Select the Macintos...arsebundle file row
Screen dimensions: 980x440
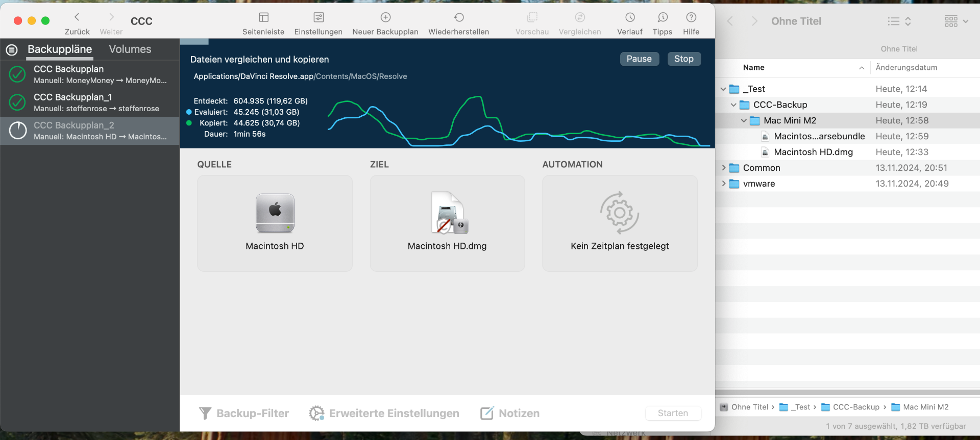847,136
